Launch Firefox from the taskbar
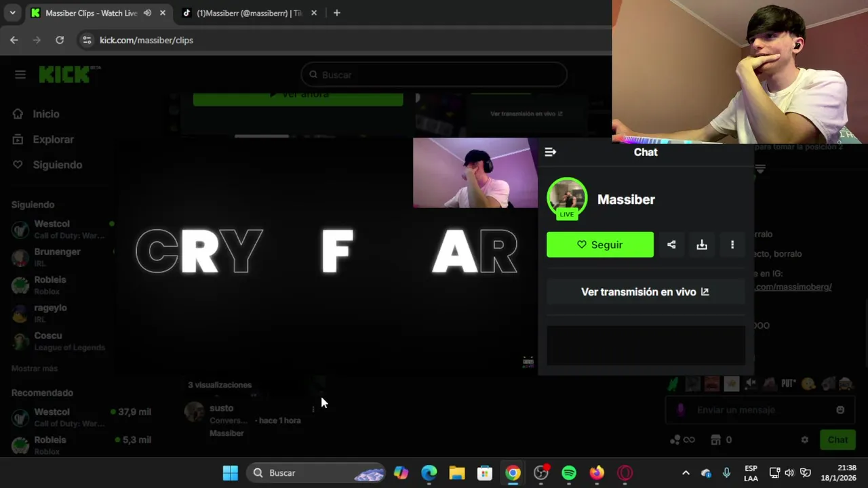 597,472
